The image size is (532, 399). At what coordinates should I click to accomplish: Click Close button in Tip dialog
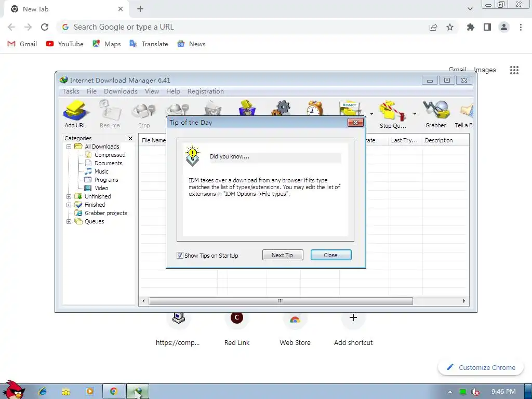331,255
